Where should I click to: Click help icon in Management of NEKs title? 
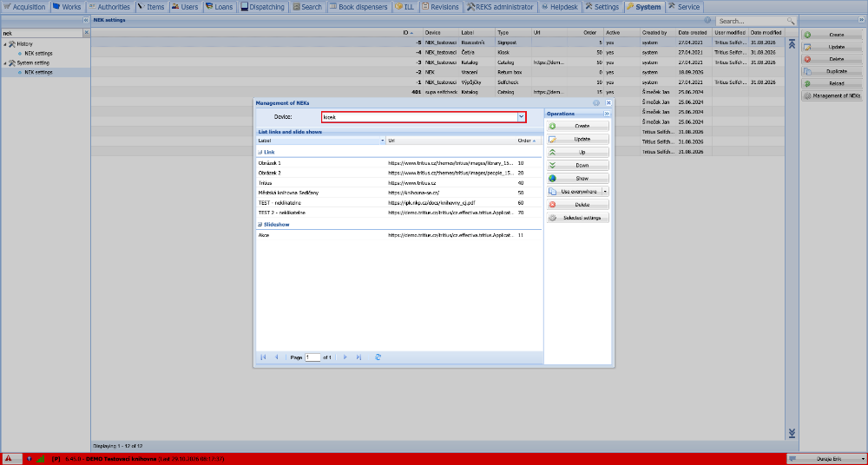pos(596,103)
